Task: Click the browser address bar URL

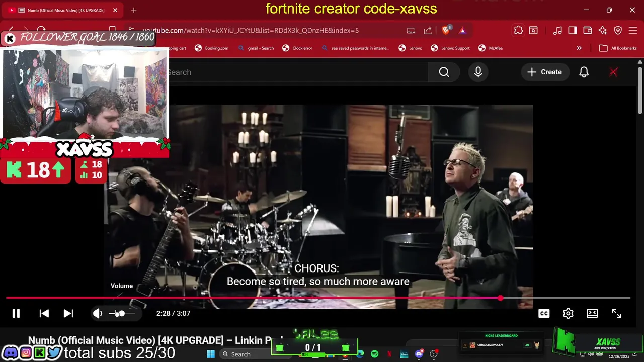Action: [251, 30]
